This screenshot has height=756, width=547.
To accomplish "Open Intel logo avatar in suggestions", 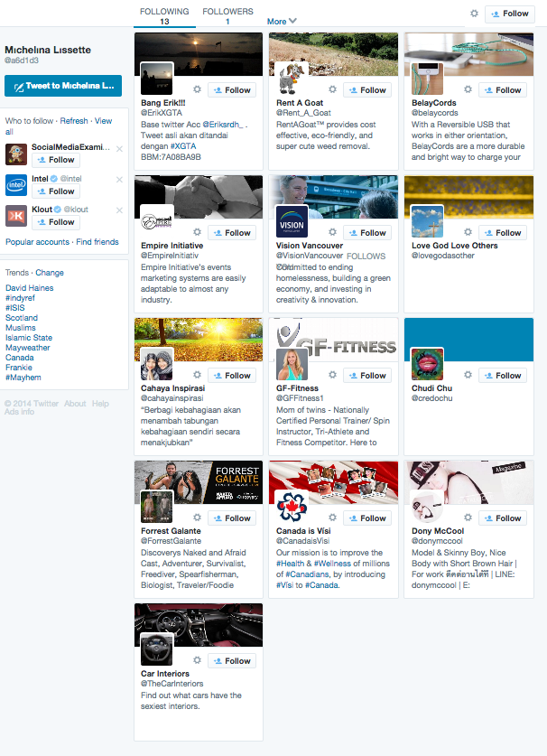I will point(16,185).
